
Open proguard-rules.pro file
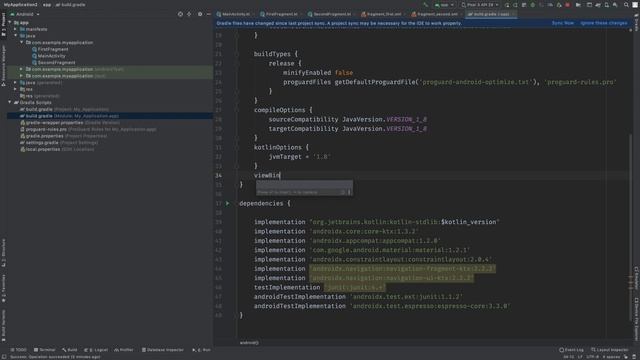tap(88, 129)
